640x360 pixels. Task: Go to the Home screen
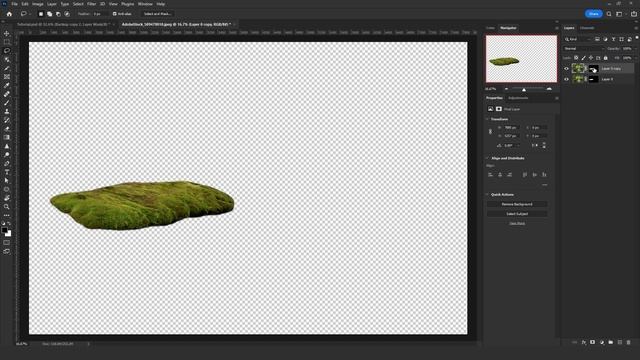coord(9,14)
